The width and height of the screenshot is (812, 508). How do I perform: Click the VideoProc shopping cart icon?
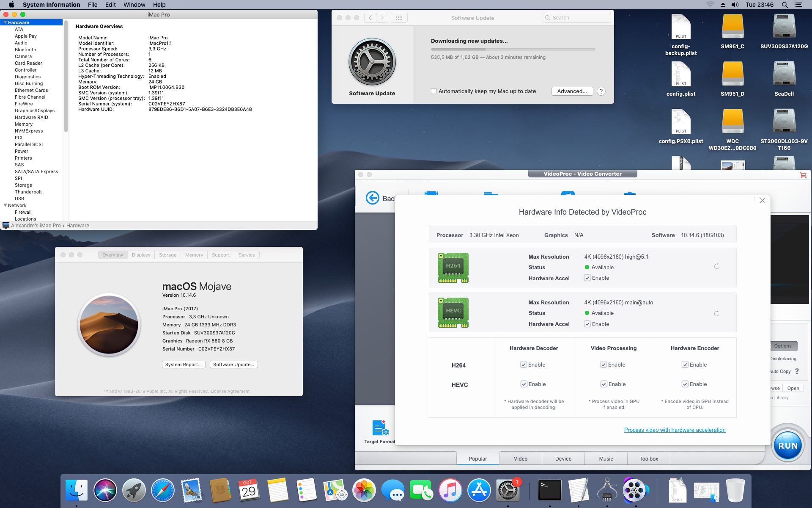click(803, 174)
